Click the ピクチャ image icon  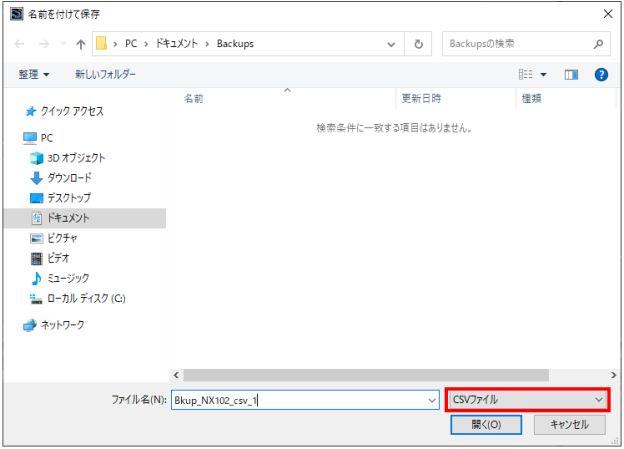click(36, 238)
